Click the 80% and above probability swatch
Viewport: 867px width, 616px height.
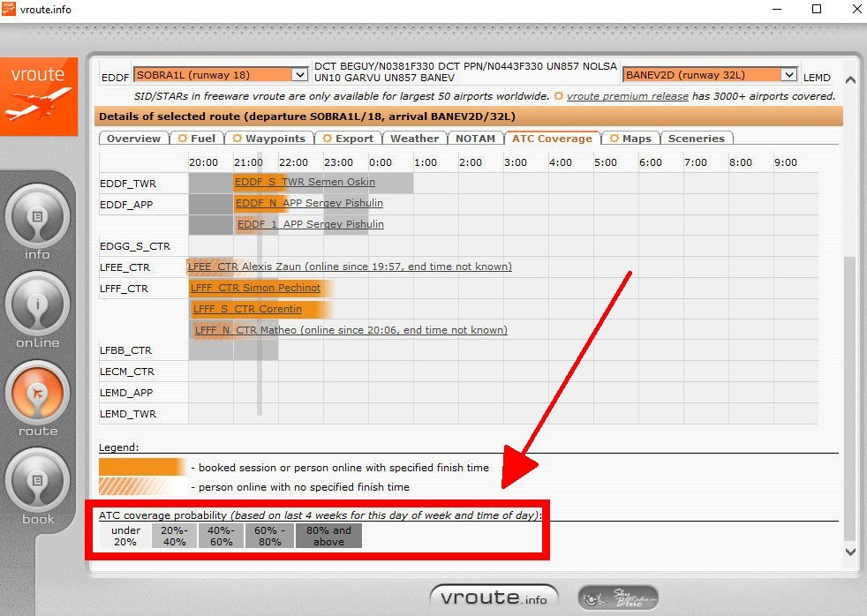point(328,536)
